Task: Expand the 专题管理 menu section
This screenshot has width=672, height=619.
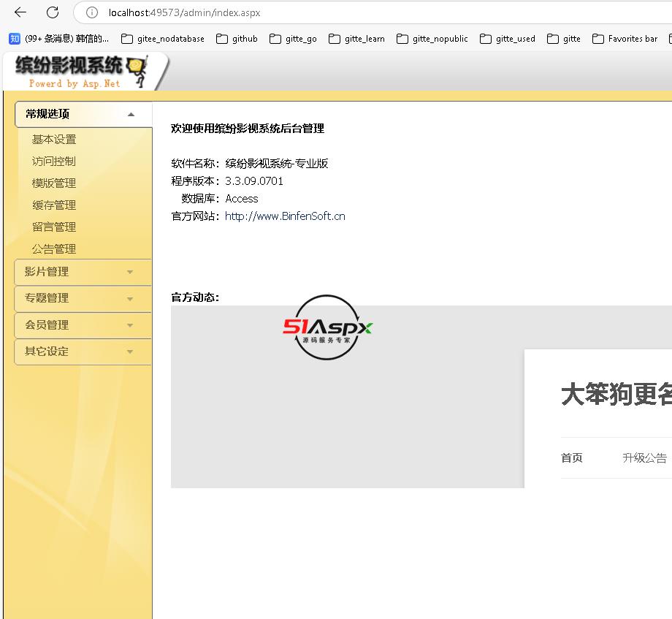Action: [x=83, y=298]
